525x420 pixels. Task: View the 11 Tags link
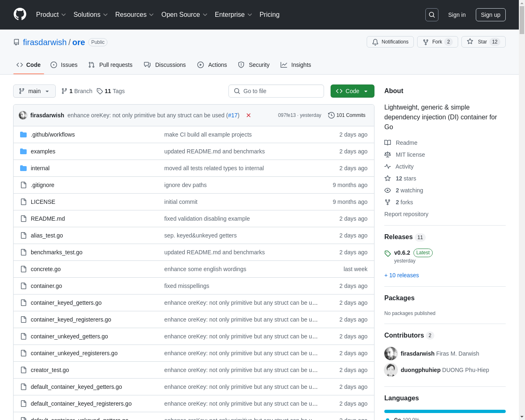[x=111, y=91]
